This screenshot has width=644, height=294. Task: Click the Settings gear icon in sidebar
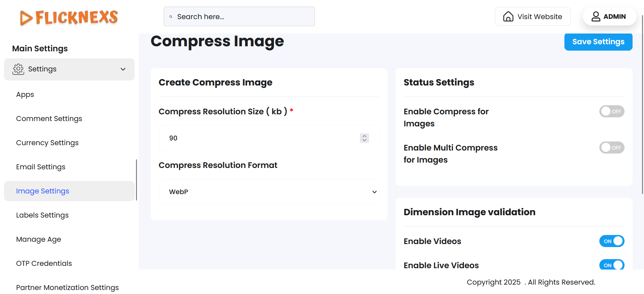(18, 69)
